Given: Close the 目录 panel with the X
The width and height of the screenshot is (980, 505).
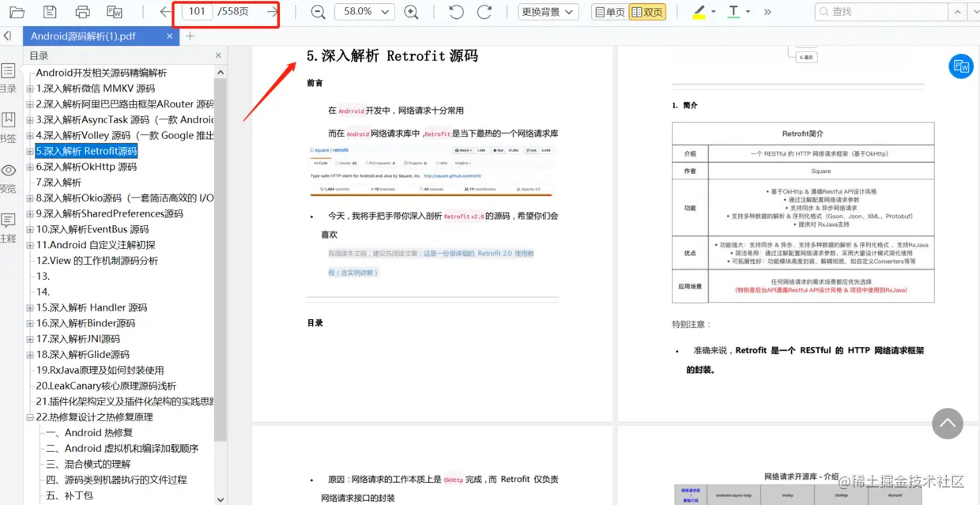Looking at the screenshot, I should click(219, 55).
